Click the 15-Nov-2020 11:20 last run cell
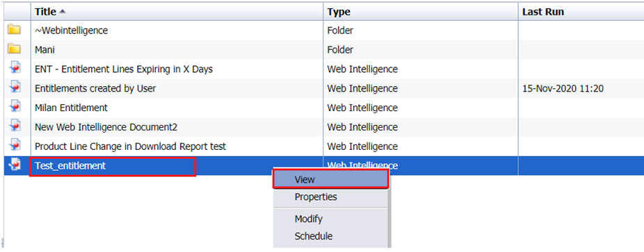The width and height of the screenshot is (644, 252). pyautogui.click(x=563, y=88)
